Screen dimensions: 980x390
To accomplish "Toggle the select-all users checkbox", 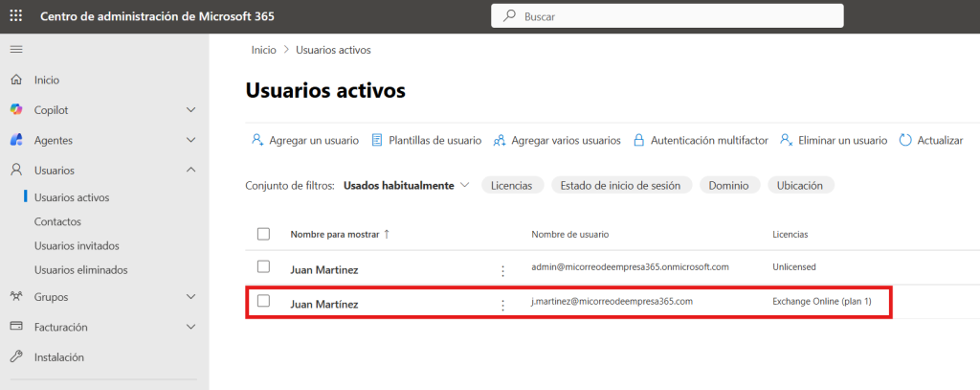I will pyautogui.click(x=264, y=234).
